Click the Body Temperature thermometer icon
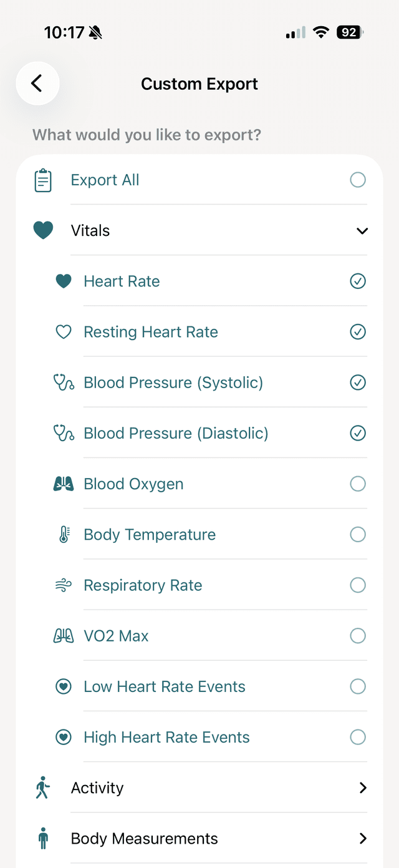The height and width of the screenshot is (868, 399). click(63, 534)
